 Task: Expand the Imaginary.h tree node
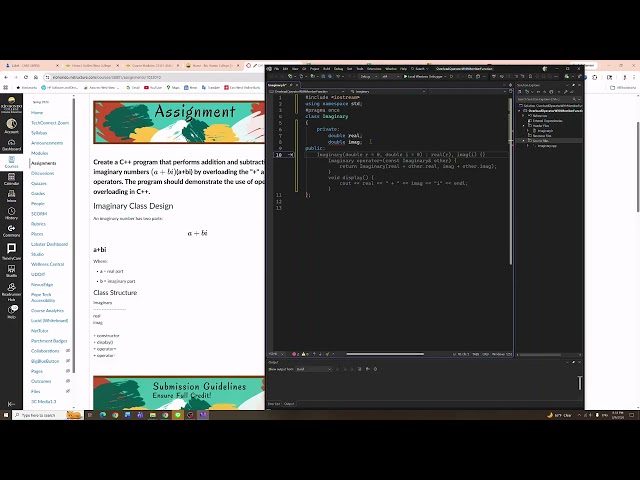(529, 131)
